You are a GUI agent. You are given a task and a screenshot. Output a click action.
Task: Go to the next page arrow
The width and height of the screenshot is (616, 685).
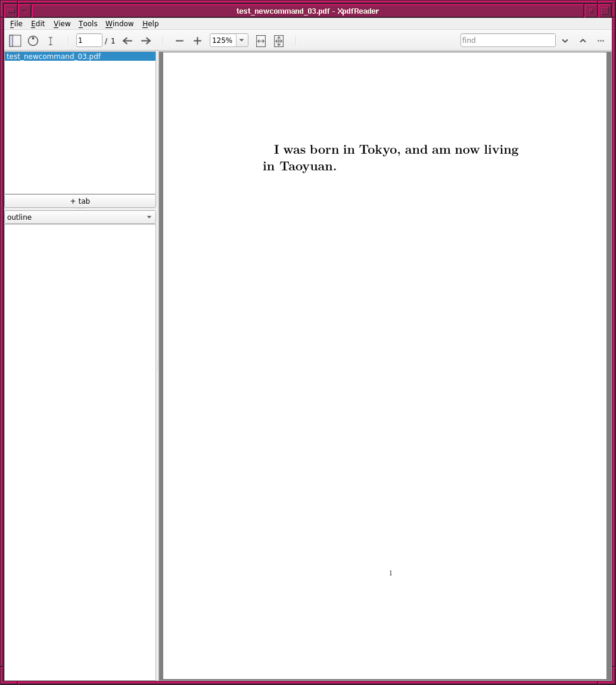click(146, 41)
